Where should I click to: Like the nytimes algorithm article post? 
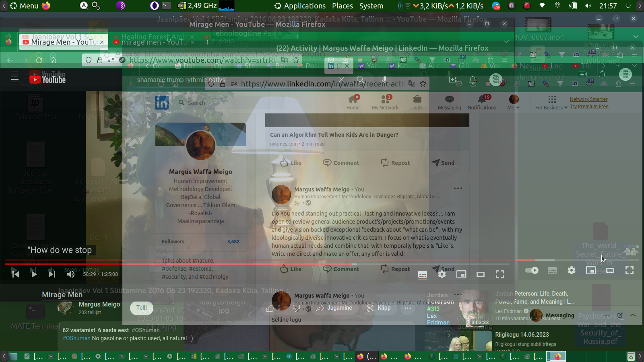coord(291,162)
